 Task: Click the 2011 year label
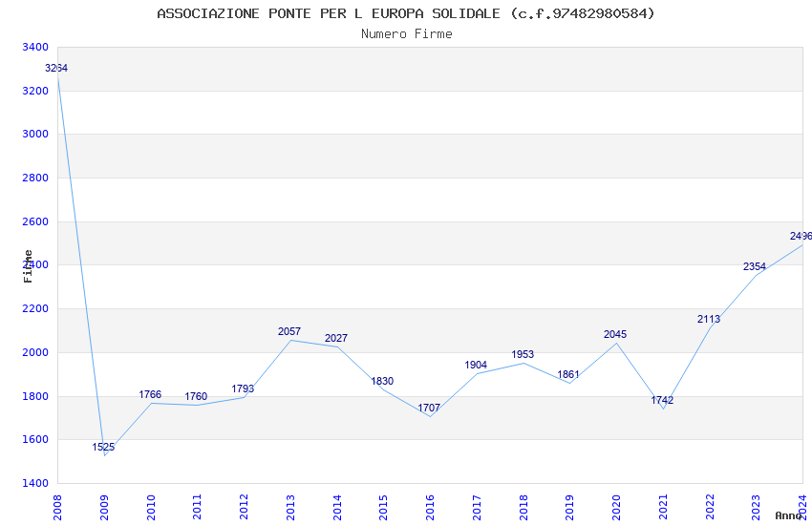(x=198, y=507)
